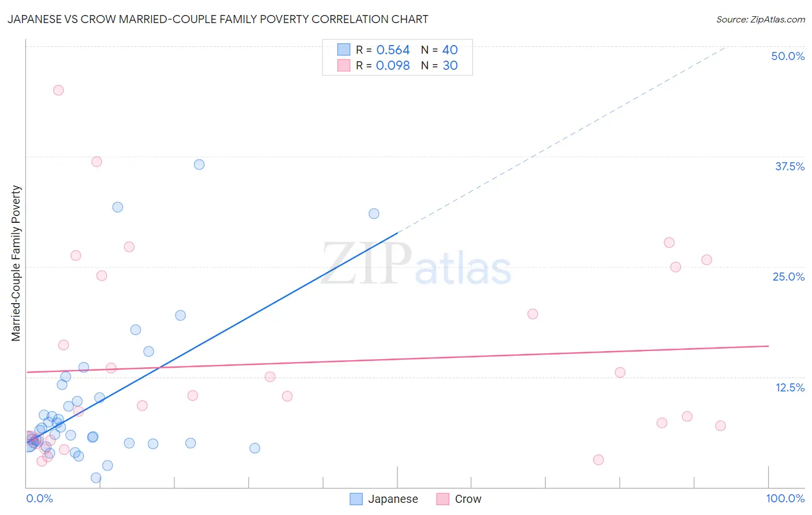Click the blue swatch beside R = 0.564
This screenshot has width=812, height=515.
point(344,50)
